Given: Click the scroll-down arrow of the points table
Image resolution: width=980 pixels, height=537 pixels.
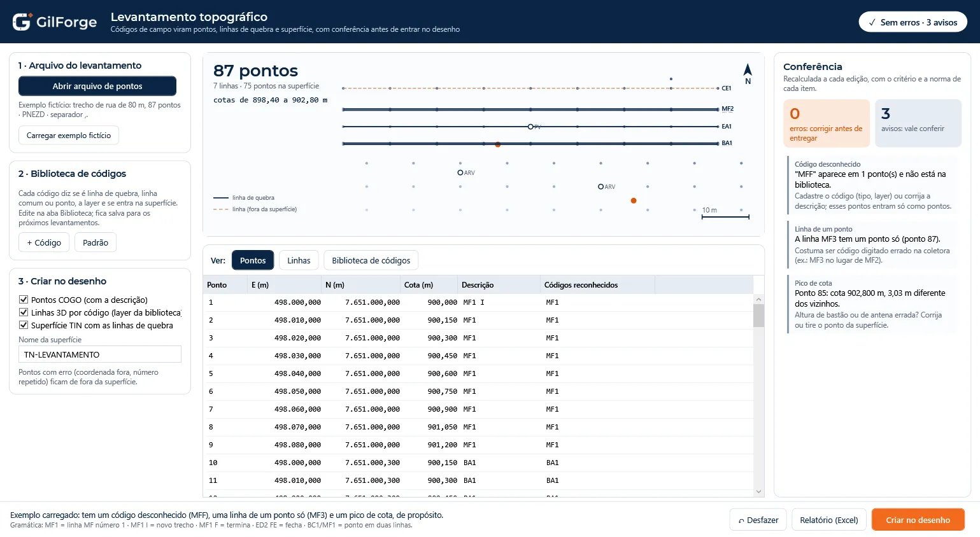Looking at the screenshot, I should 758,491.
